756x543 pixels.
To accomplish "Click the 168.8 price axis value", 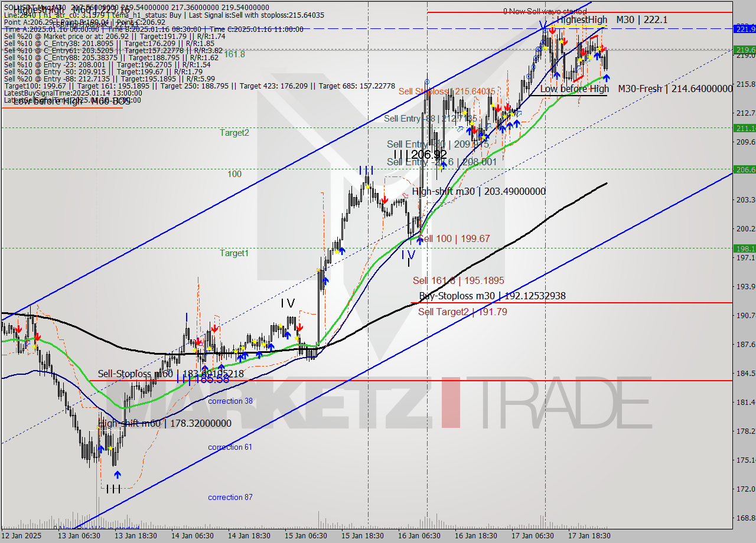I will (x=745, y=518).
